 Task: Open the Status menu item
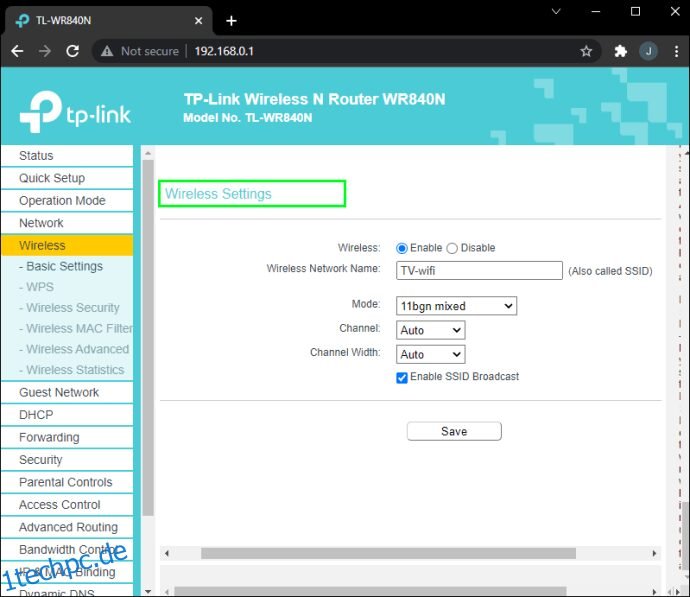pyautogui.click(x=67, y=156)
